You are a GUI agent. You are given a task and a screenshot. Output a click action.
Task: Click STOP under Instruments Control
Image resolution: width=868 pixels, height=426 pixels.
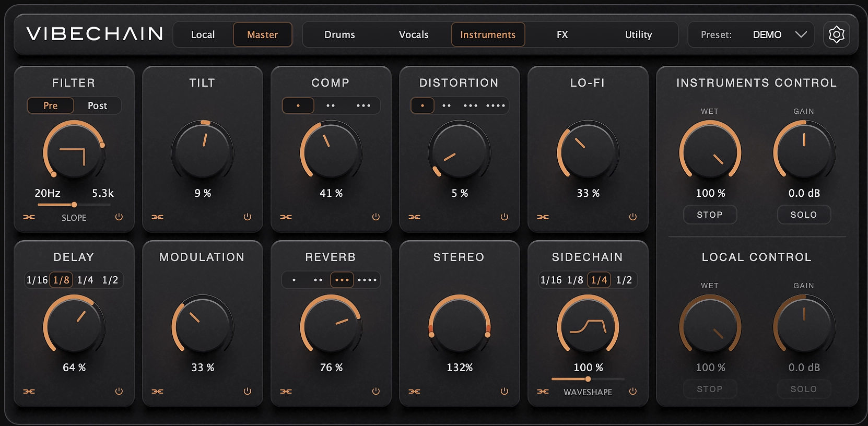[710, 215]
